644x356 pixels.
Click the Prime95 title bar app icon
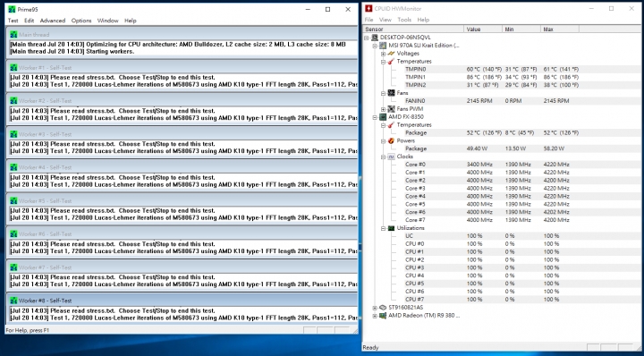(x=12, y=9)
